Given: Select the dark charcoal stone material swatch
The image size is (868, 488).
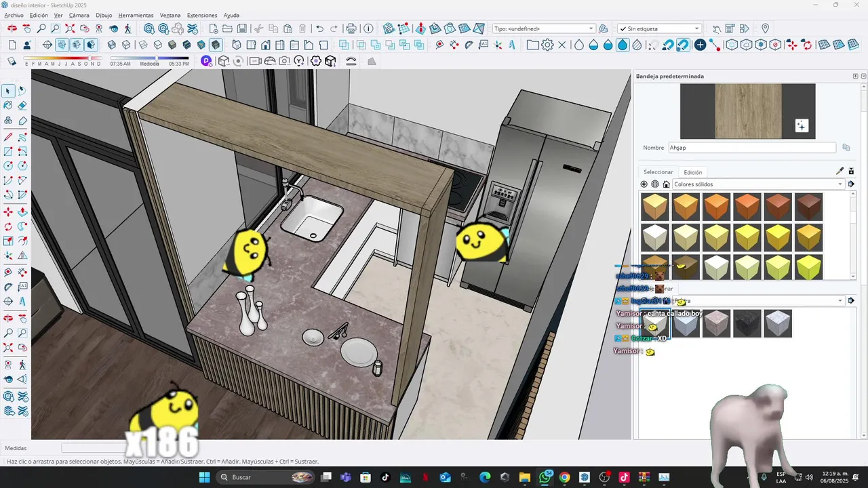Looking at the screenshot, I should tap(747, 323).
